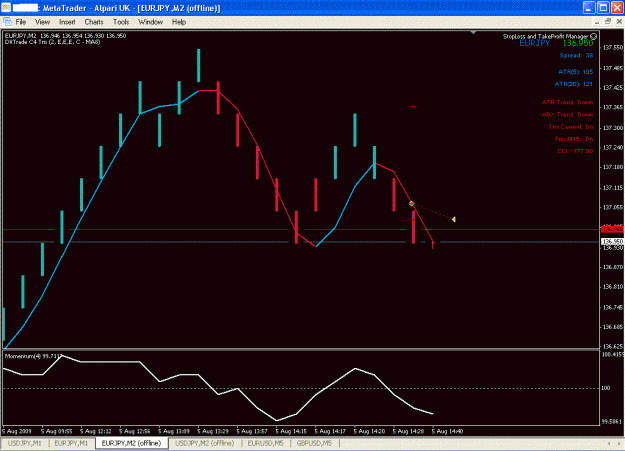This screenshot has height=451, width=625.
Task: Maximize the MetaTrader main window
Action: [x=603, y=8]
